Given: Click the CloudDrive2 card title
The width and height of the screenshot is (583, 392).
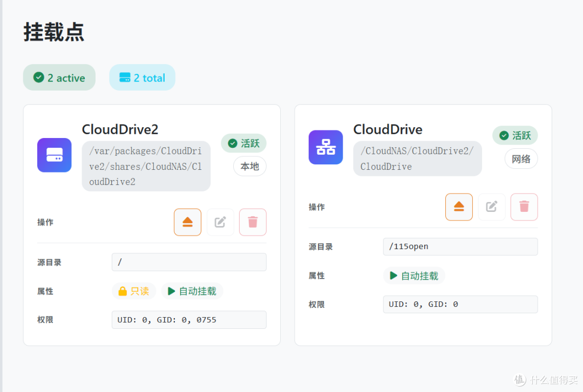Looking at the screenshot, I should click(120, 129).
